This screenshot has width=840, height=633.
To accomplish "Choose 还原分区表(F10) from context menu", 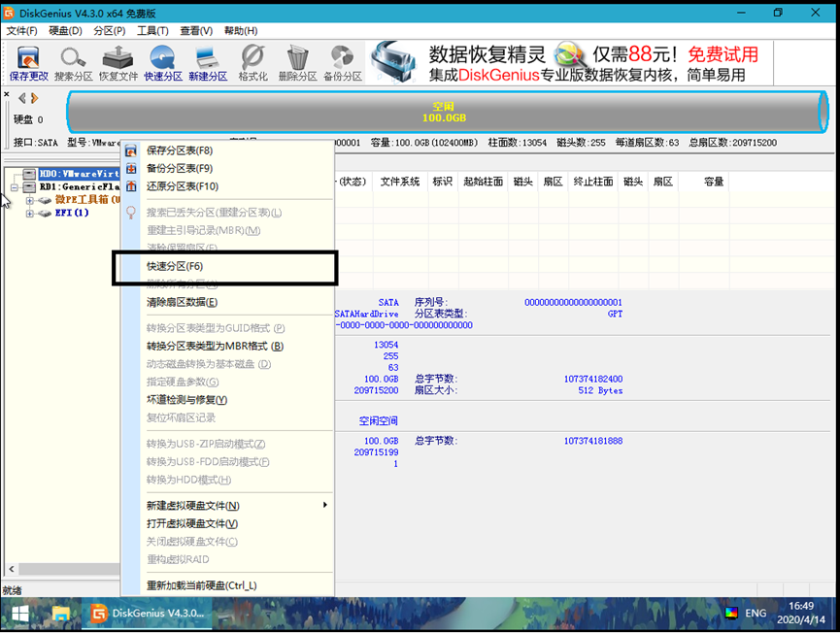I will pyautogui.click(x=227, y=186).
